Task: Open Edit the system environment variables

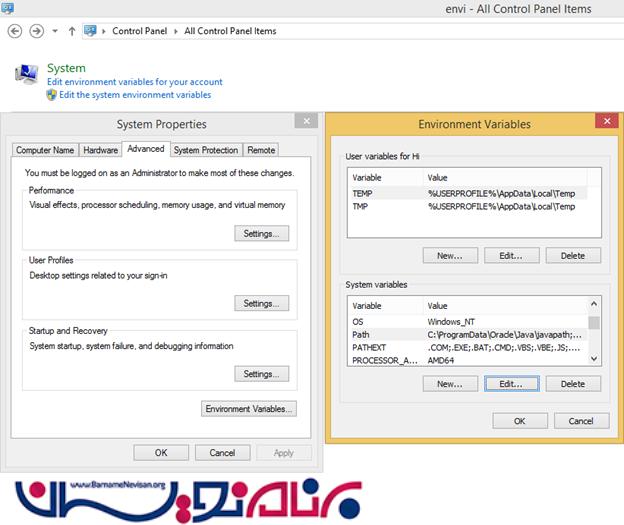Action: 135,95
